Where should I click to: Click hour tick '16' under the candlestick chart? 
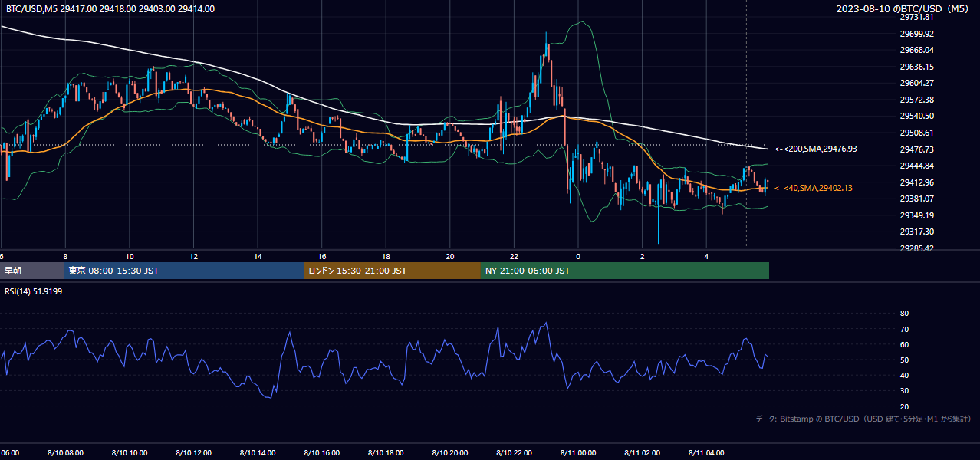pos(321,256)
